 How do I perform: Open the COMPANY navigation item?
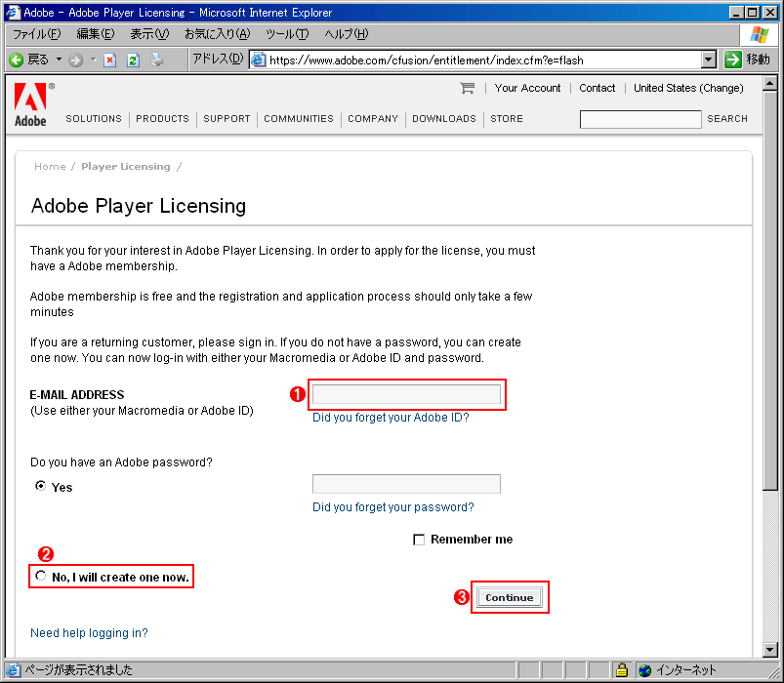click(x=373, y=119)
